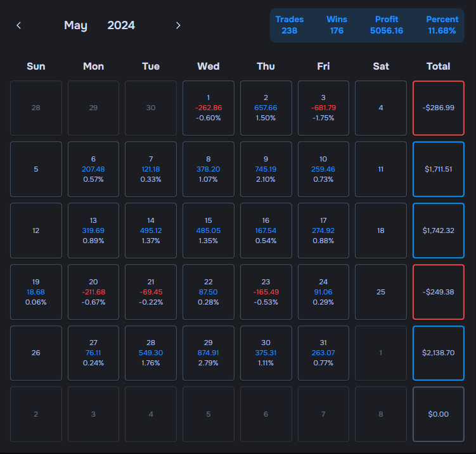The image size is (476, 454).
Task: Select the red weekly total -$249.38
Action: (x=438, y=292)
